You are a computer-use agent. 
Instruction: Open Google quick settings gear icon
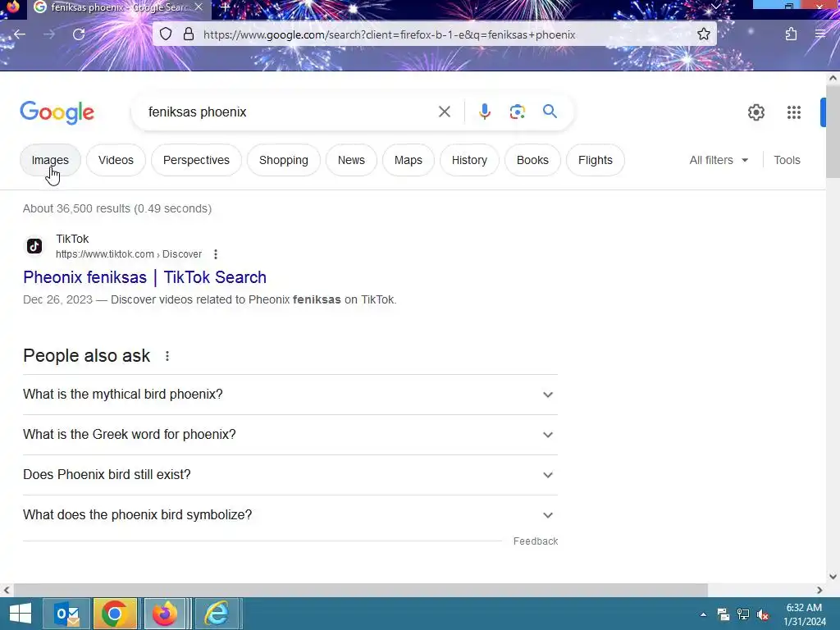point(756,112)
